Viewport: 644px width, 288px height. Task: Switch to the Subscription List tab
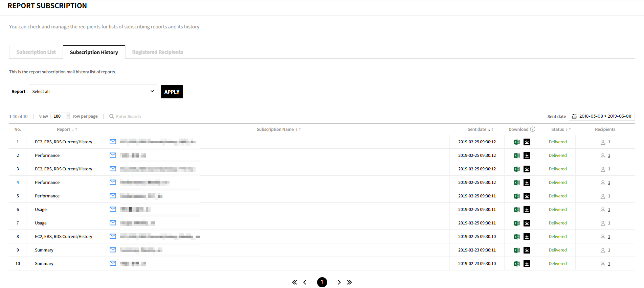point(36,52)
